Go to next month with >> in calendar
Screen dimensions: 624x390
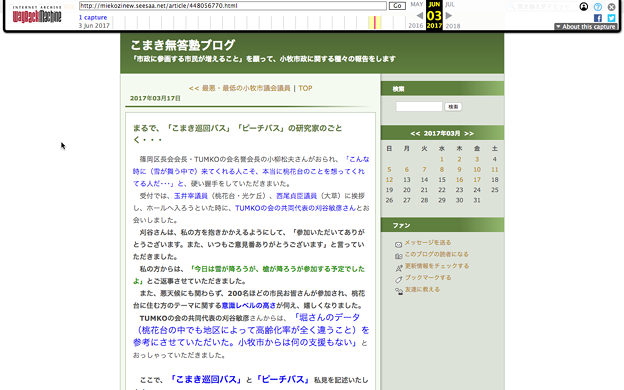click(x=469, y=133)
